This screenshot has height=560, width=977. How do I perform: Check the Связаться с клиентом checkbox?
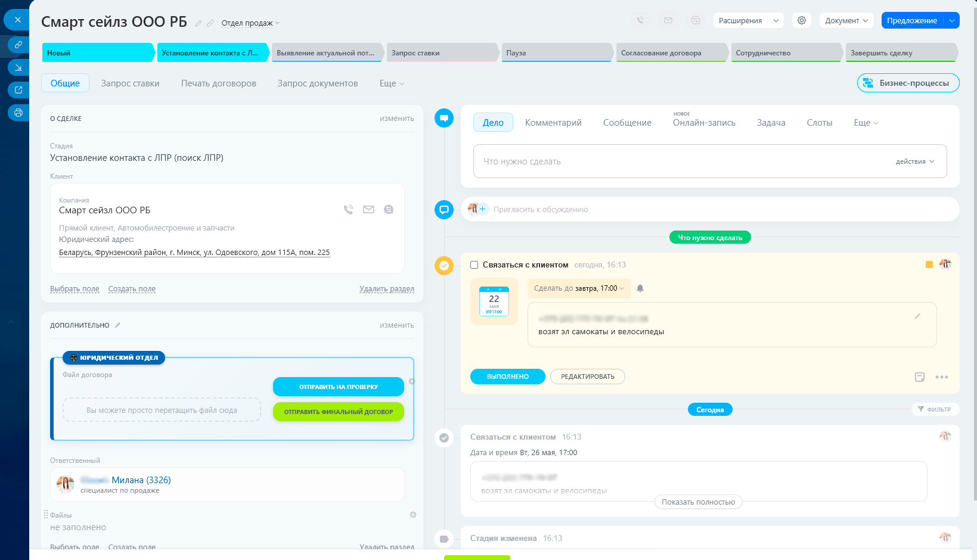click(x=474, y=265)
